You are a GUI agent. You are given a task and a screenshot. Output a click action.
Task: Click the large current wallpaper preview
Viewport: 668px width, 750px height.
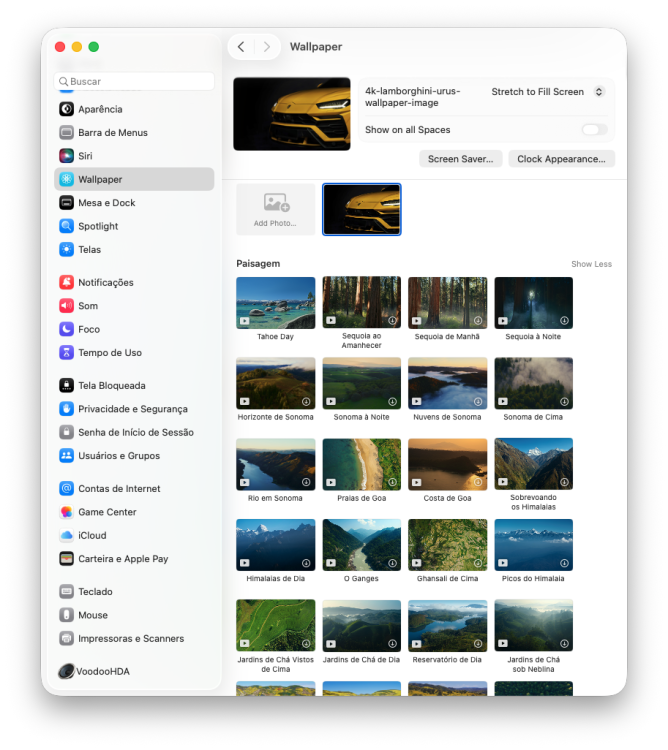tap(292, 114)
